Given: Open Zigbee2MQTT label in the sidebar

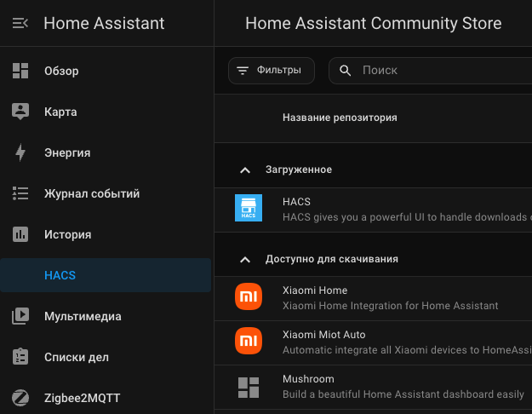Looking at the screenshot, I should point(82,398).
